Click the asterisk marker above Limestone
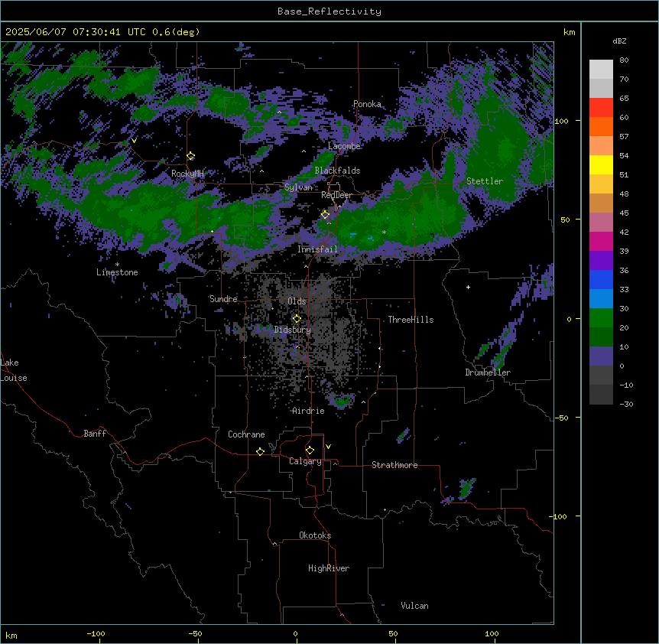The image size is (659, 644). click(117, 265)
